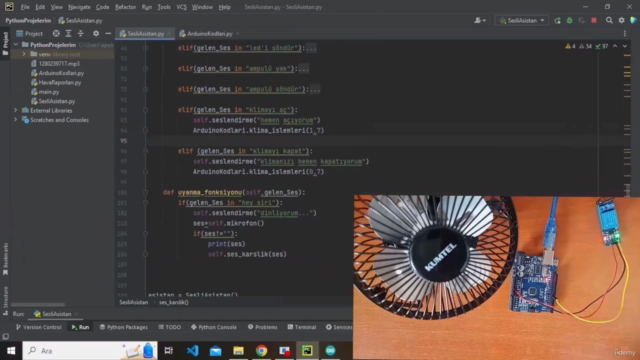640x360 pixels.
Task: Select 1280239717.mp3 in project tree
Action: click(x=59, y=63)
